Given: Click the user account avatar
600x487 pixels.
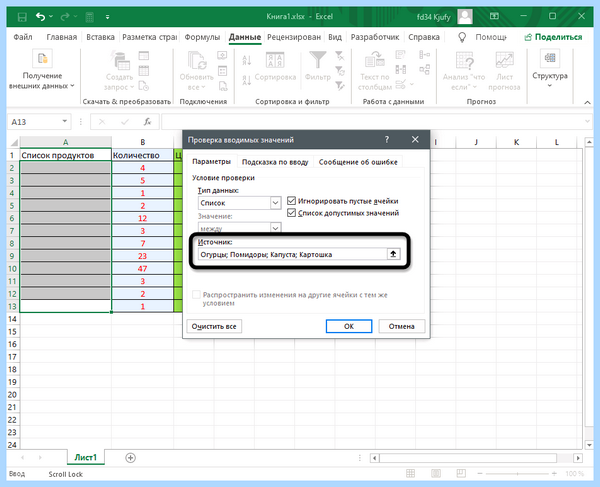Looking at the screenshot, I should pyautogui.click(x=465, y=16).
